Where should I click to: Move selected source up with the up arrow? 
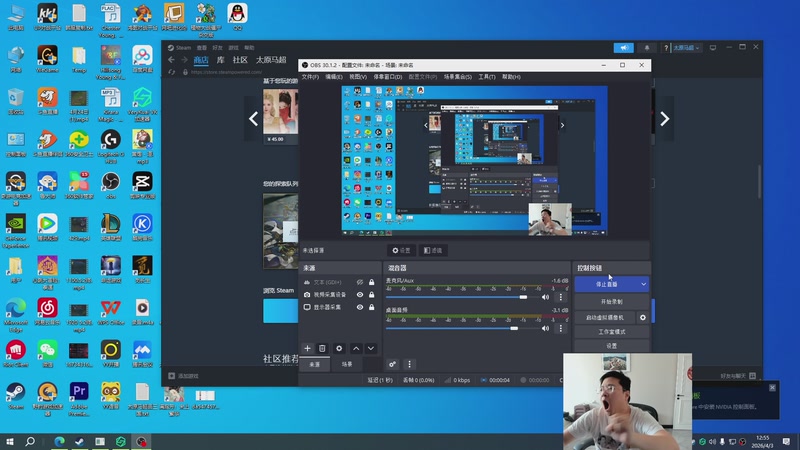[x=356, y=348]
